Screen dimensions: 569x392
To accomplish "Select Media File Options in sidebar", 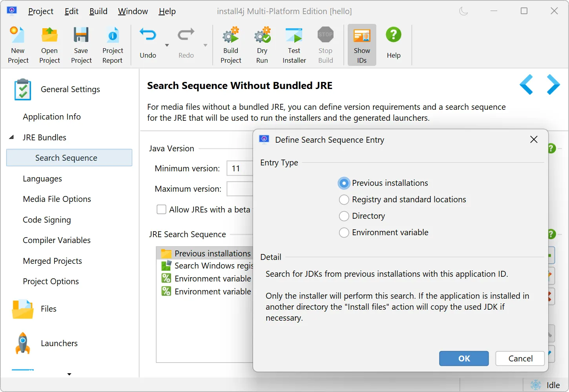I will pos(57,199).
